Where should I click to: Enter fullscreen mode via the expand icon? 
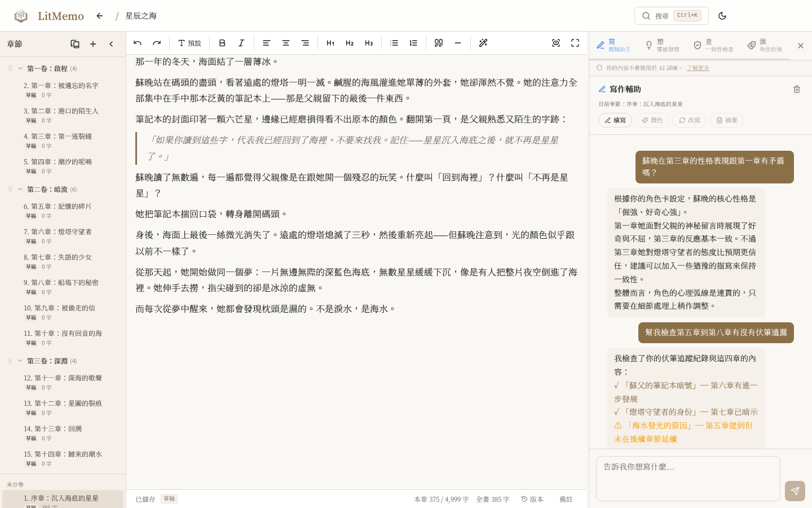(x=576, y=43)
